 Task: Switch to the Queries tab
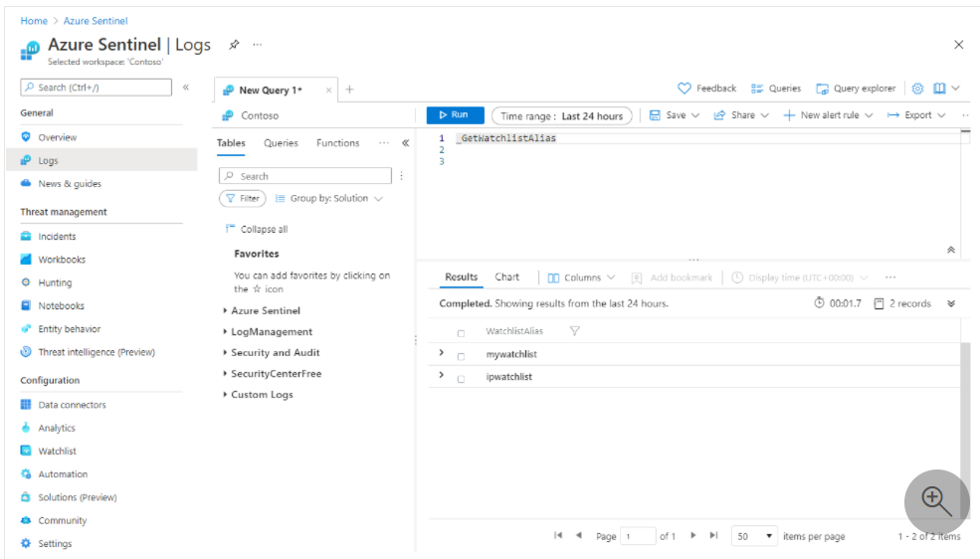click(281, 143)
